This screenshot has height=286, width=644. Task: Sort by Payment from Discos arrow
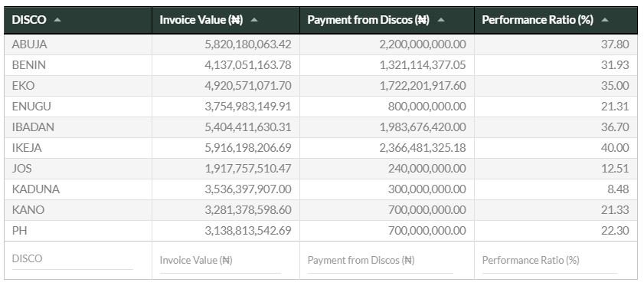441,20
